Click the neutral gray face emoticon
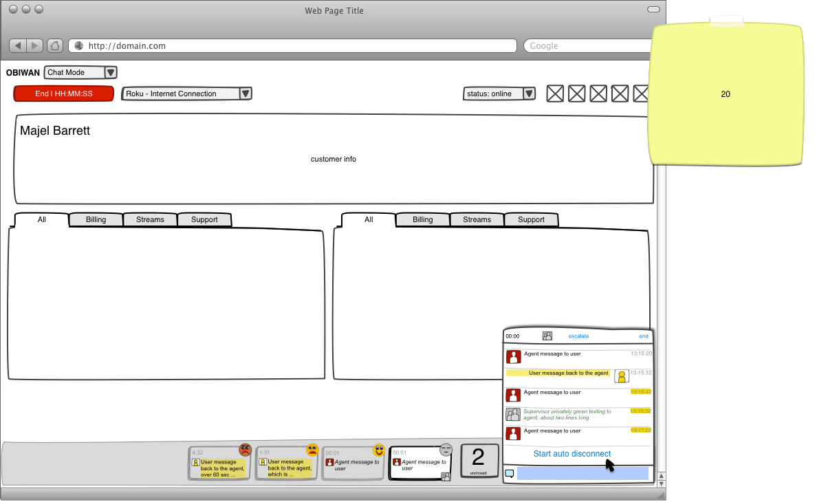The width and height of the screenshot is (817, 504). [x=446, y=450]
